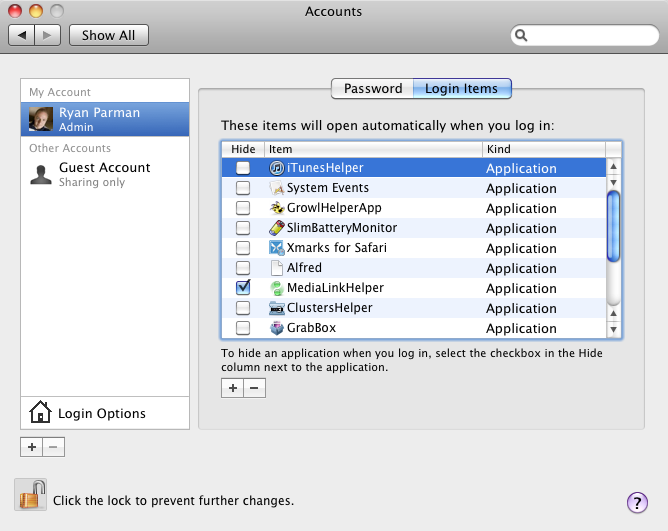Tick the Hide checkbox for GrabBox
668x531 pixels.
[243, 328]
